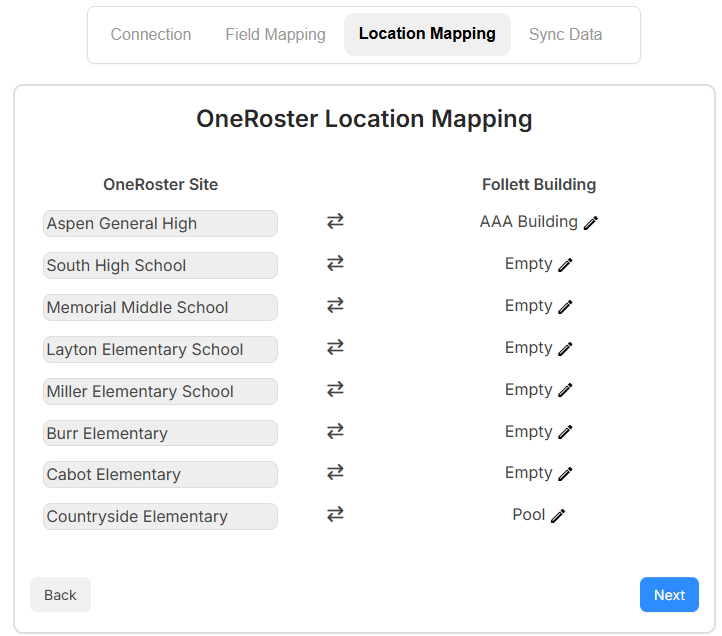The height and width of the screenshot is (636, 722).
Task: Click Empty value beside Memorial Middle School
Action: click(x=529, y=306)
